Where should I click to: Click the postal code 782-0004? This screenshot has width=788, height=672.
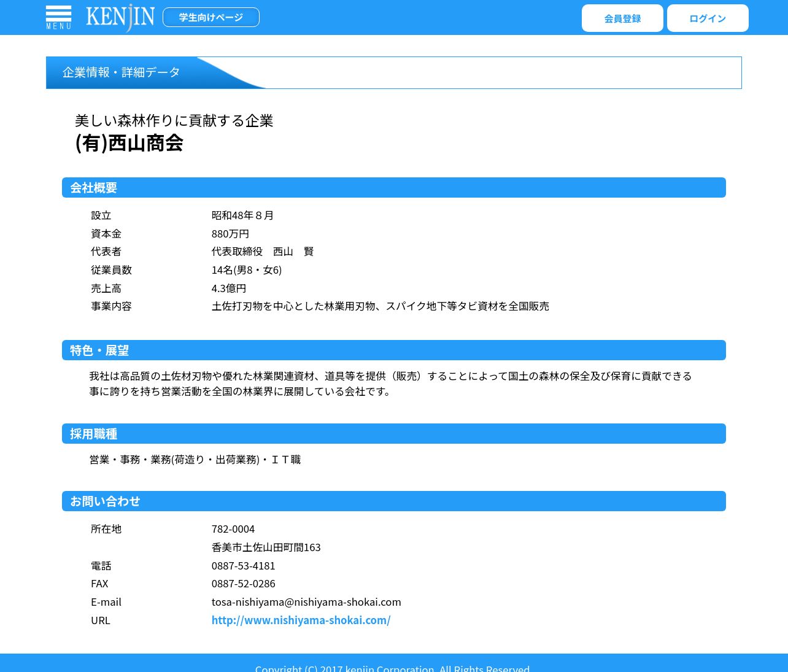point(233,529)
